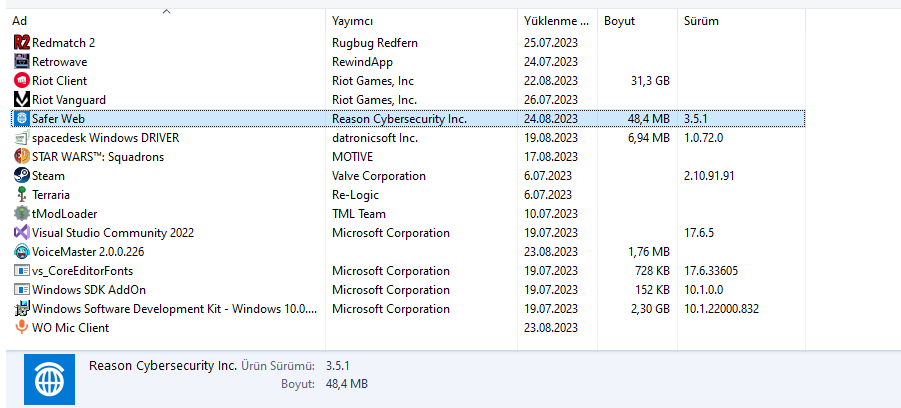Click the Visual Studio Community 2022 icon
The width and height of the screenshot is (901, 408).
pyautogui.click(x=22, y=232)
